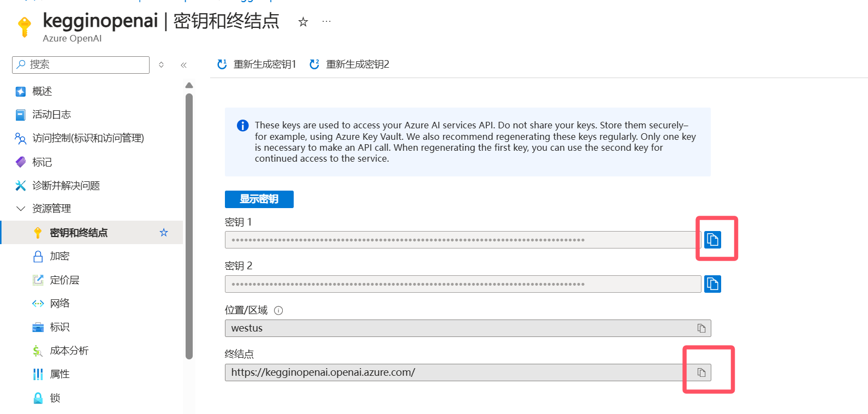
Task: Collapse the sidebar with double chevron
Action: (184, 65)
